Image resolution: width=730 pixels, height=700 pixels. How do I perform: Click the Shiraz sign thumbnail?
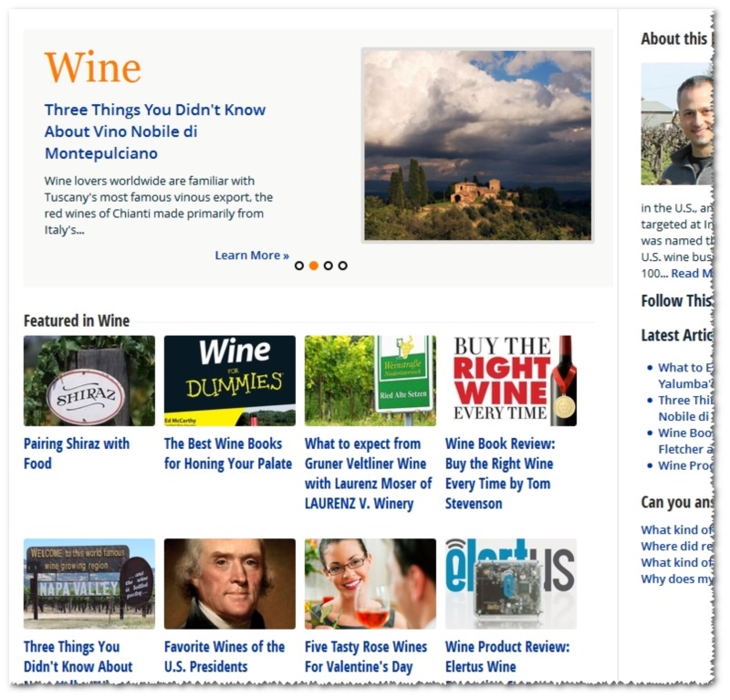click(89, 381)
